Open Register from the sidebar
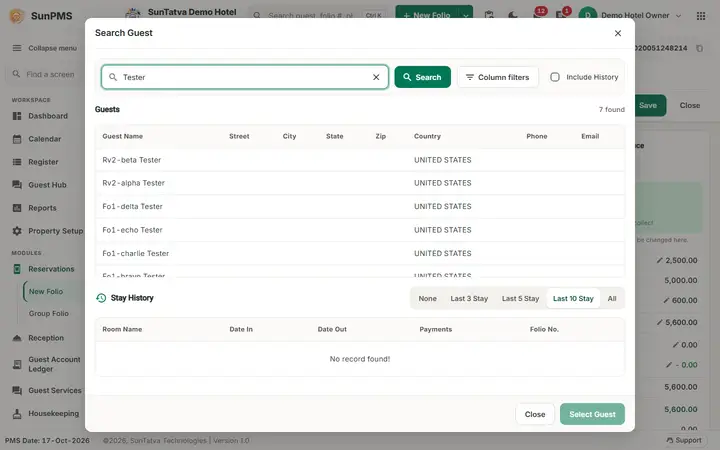 tap(43, 162)
